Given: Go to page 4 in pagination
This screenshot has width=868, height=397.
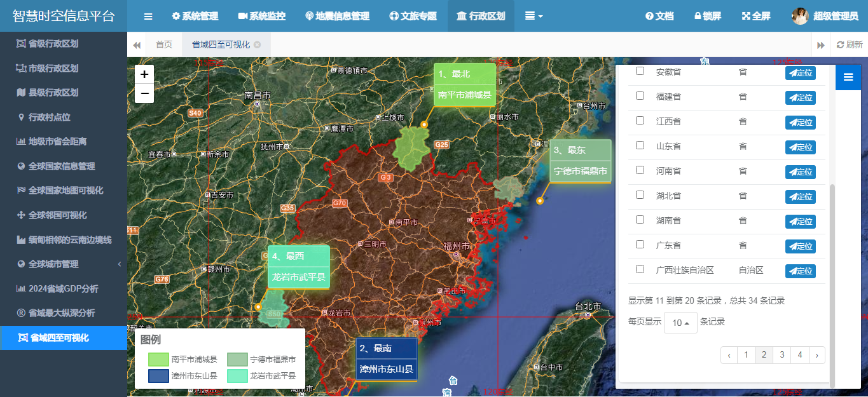Looking at the screenshot, I should [x=800, y=355].
